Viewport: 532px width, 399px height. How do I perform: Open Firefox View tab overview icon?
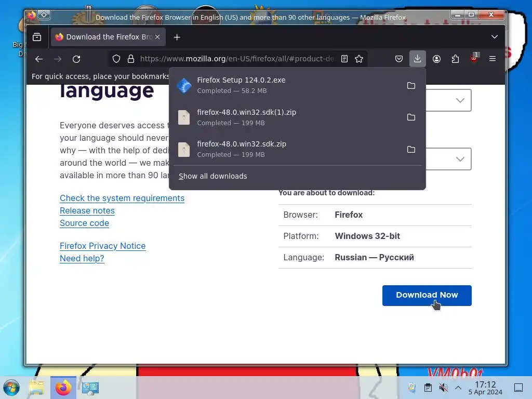click(x=37, y=37)
